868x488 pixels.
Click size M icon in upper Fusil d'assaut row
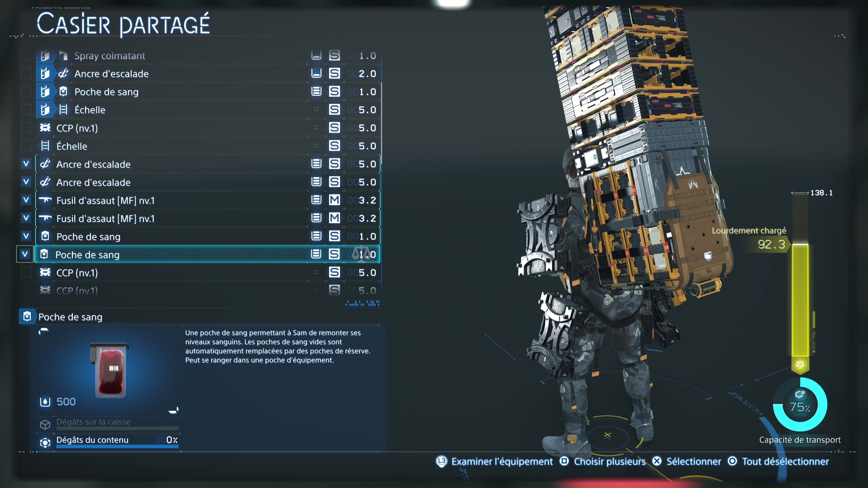point(335,200)
